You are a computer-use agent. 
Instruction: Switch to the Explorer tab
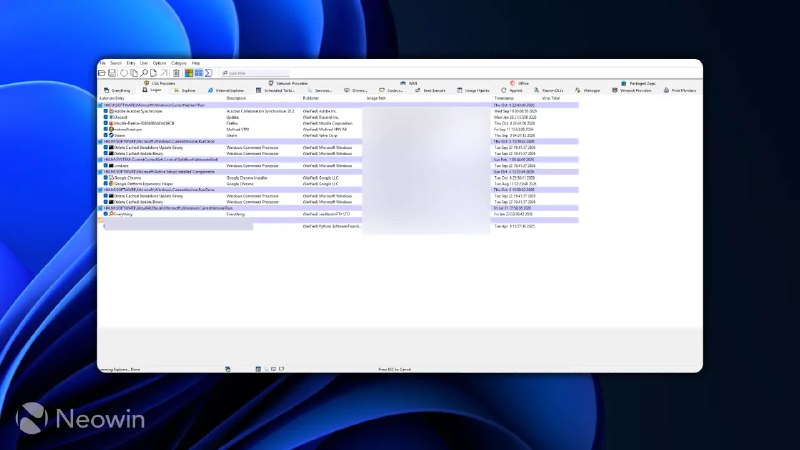(185, 90)
